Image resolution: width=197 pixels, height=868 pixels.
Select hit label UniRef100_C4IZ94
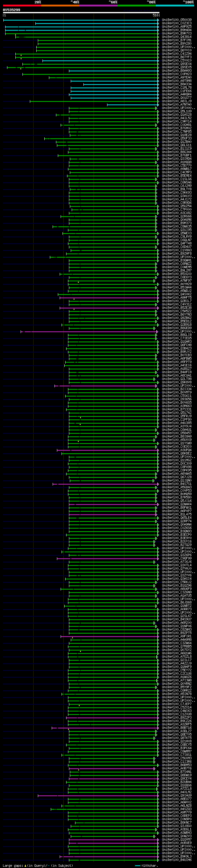click(177, 54)
